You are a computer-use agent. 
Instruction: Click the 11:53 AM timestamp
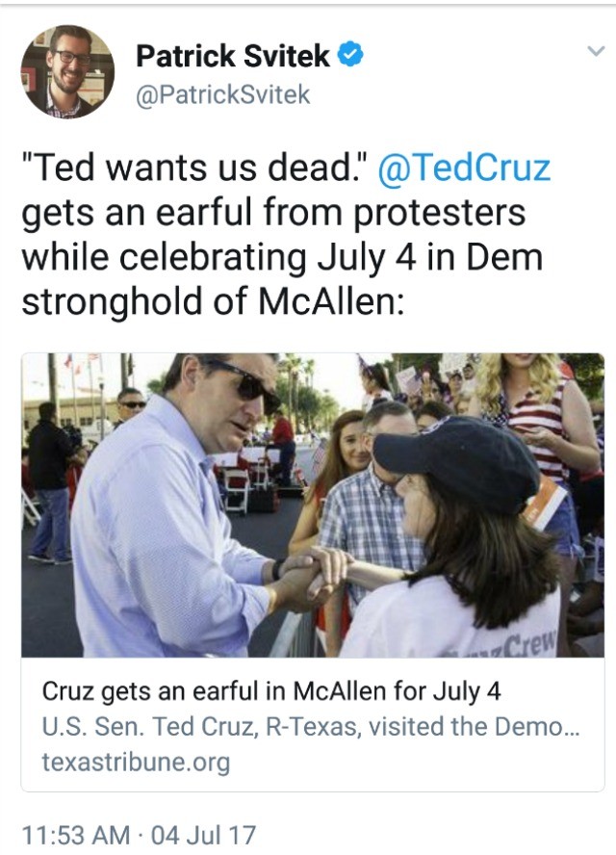(76, 835)
